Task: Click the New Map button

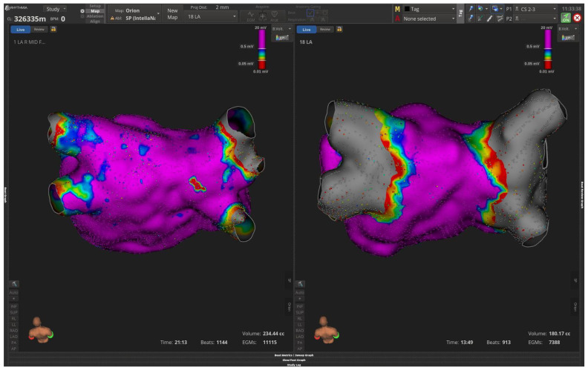Action: pyautogui.click(x=172, y=14)
